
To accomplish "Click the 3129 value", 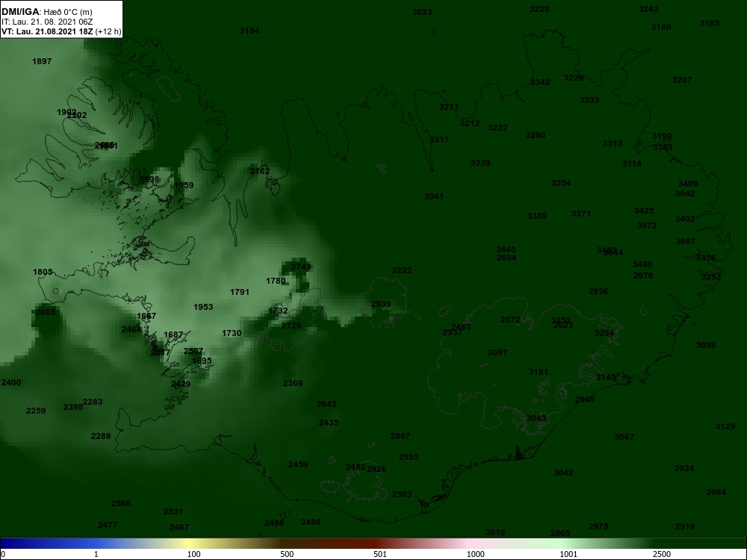I will click(x=725, y=426).
